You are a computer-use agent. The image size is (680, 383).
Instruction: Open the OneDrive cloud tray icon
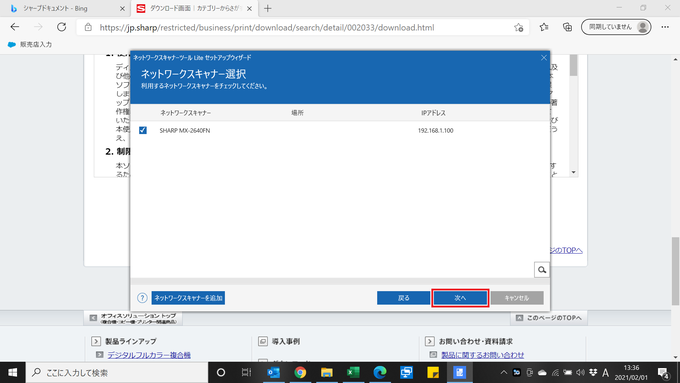(x=542, y=373)
